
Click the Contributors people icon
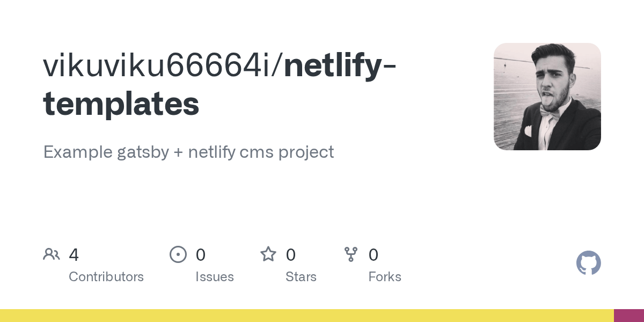52,254
